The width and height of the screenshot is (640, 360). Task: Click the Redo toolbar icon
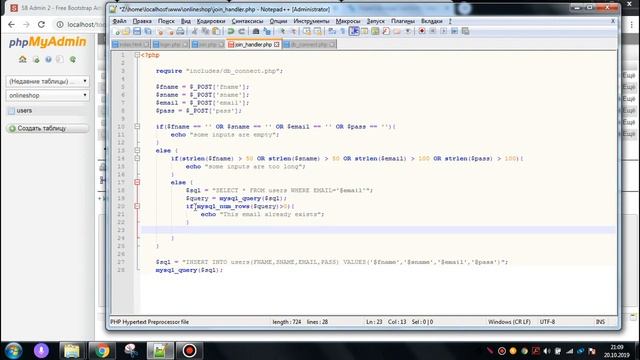[242, 31]
